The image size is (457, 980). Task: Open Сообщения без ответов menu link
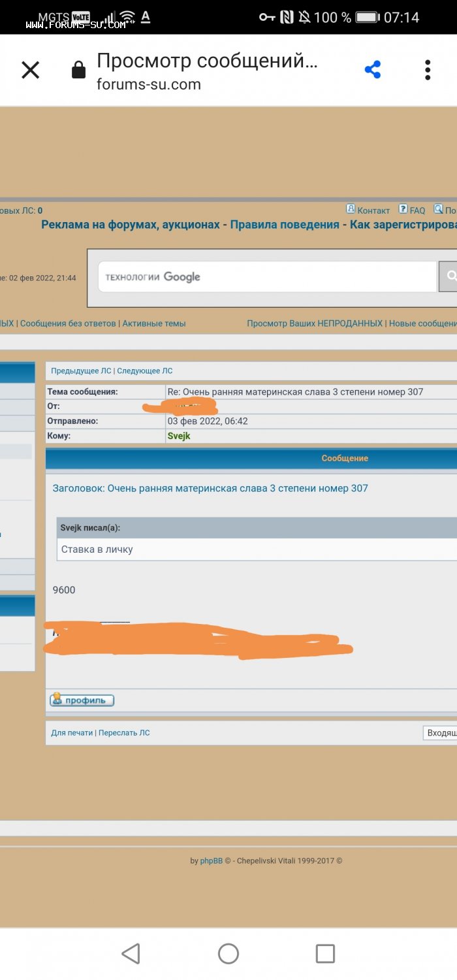[x=68, y=323]
